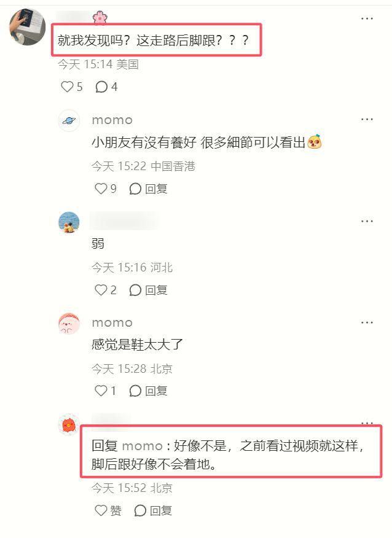Reply to the Hong Kong momo comment

click(148, 189)
